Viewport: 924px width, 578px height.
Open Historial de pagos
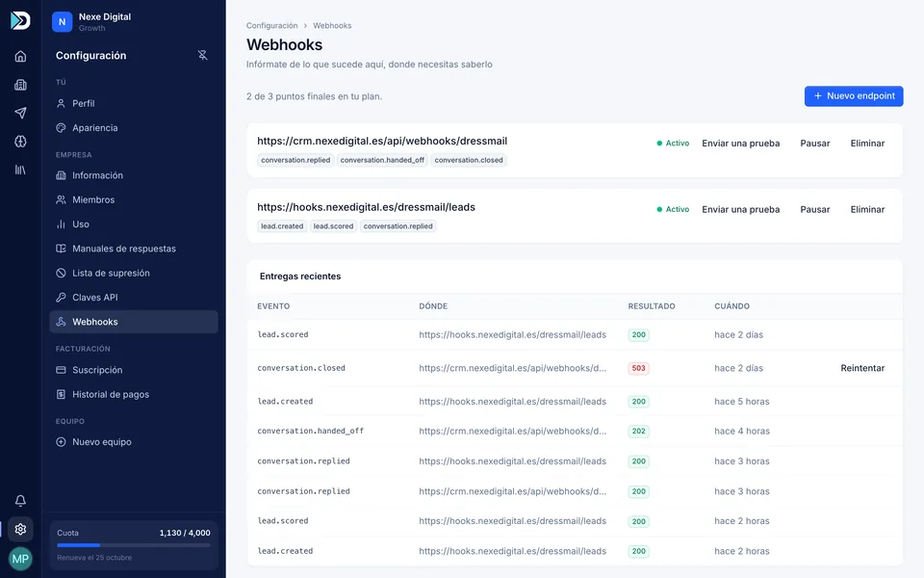pos(134,394)
